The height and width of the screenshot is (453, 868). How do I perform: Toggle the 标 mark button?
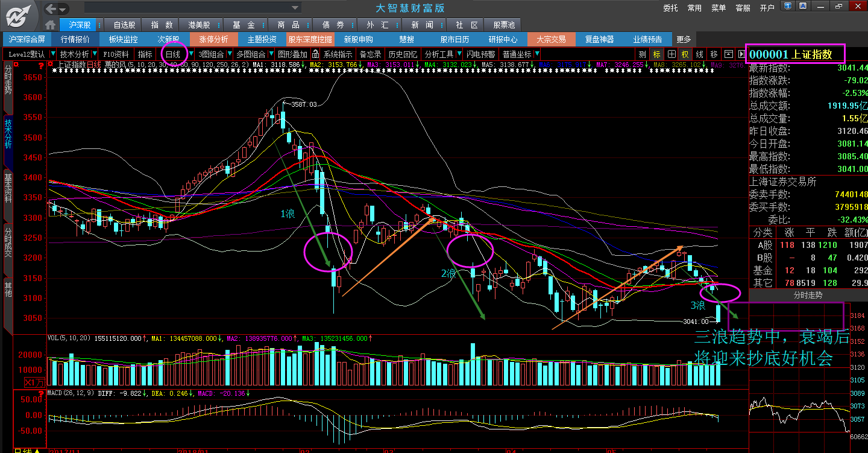pyautogui.click(x=656, y=54)
